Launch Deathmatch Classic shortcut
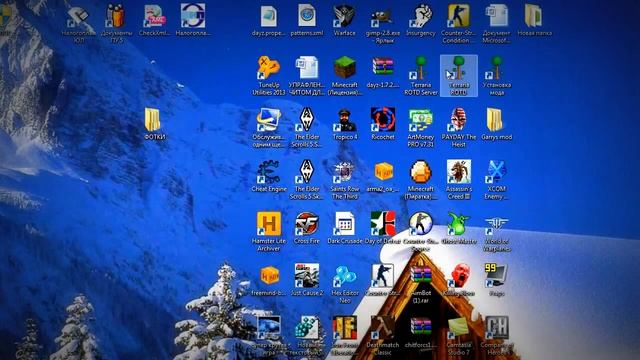Screen dimensions: 640x360 click(x=382, y=336)
